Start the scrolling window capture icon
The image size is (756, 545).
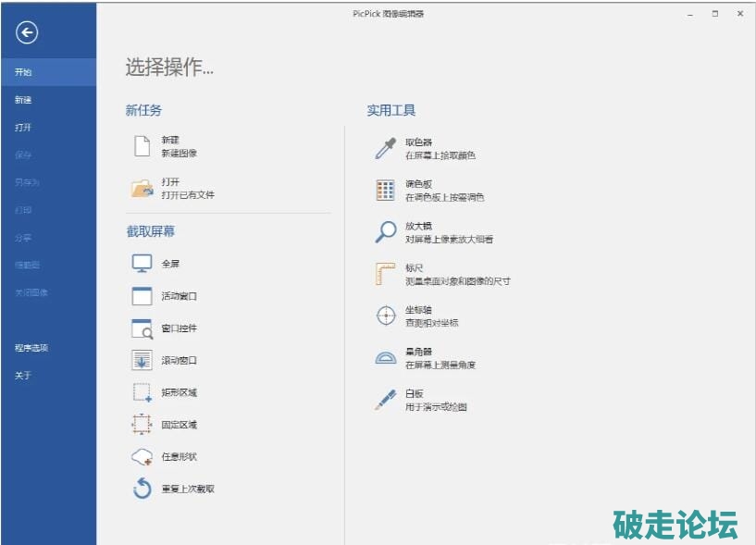(x=142, y=361)
